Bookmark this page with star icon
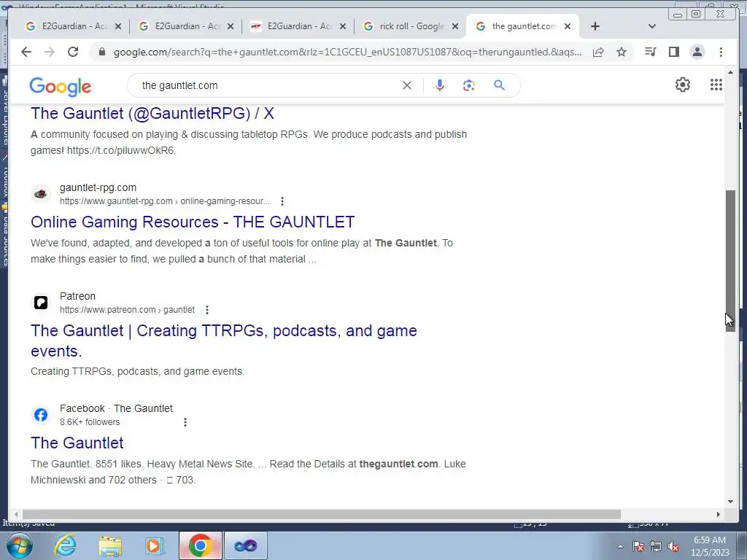The image size is (747, 560). pos(622,52)
